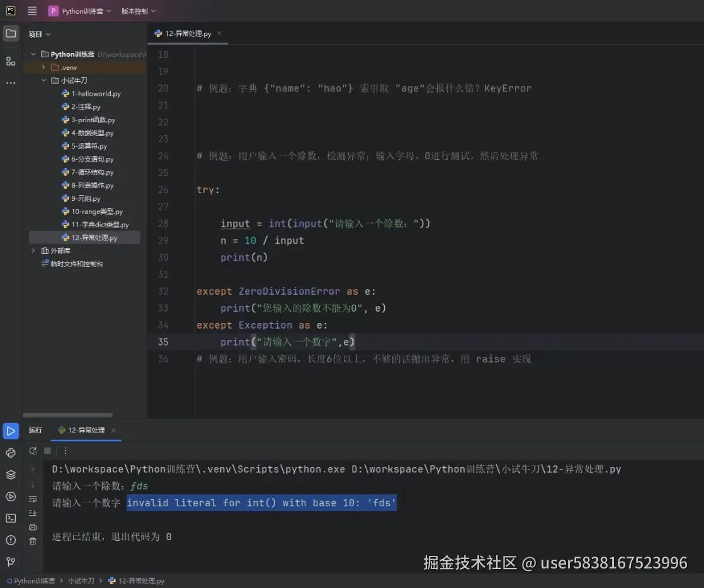Open the Python Packages layers icon

tap(11, 475)
